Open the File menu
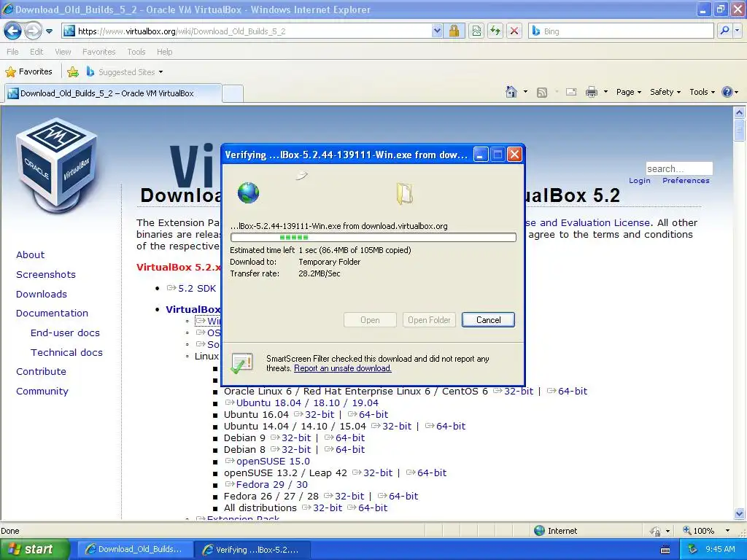This screenshot has height=560, width=747. pos(13,52)
